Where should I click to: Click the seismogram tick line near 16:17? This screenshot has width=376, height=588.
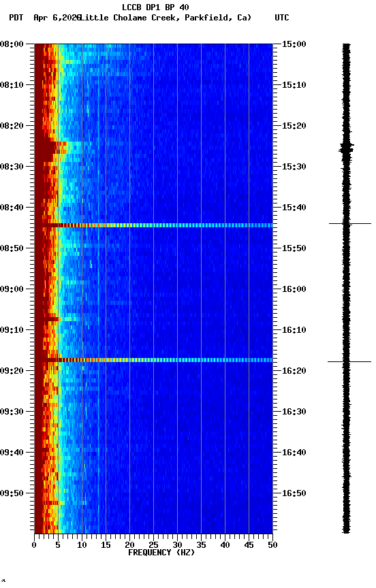(349, 362)
